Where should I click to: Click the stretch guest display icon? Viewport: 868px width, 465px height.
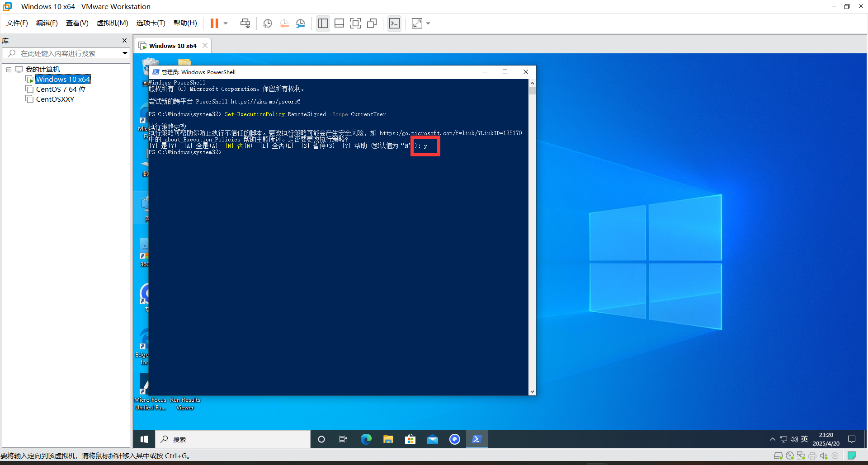(417, 23)
